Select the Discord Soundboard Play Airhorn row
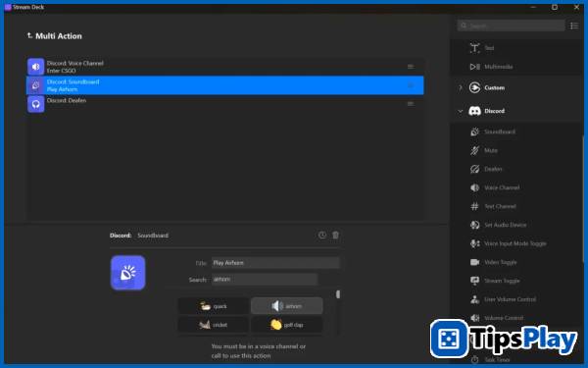Image resolution: width=588 pixels, height=368 pixels. tap(225, 85)
